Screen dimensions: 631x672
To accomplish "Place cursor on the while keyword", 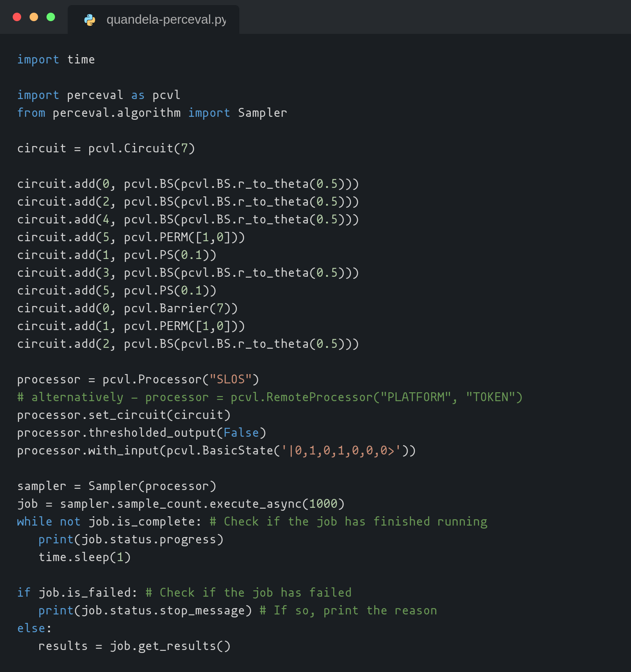I will coord(34,521).
